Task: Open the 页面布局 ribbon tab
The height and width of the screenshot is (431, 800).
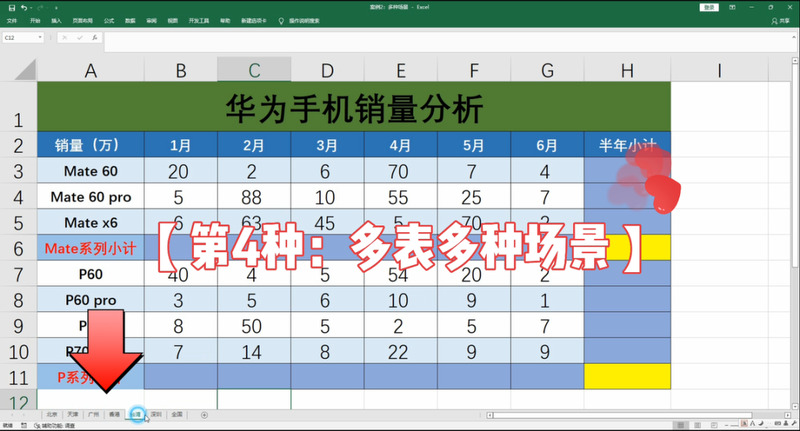Action: click(83, 21)
